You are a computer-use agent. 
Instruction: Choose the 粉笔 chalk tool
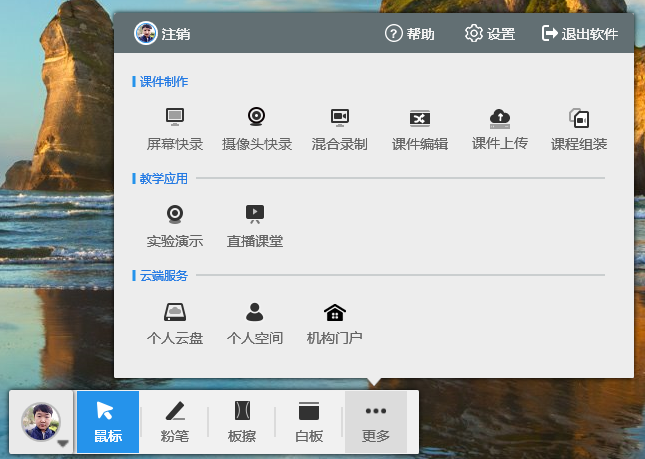[174, 421]
